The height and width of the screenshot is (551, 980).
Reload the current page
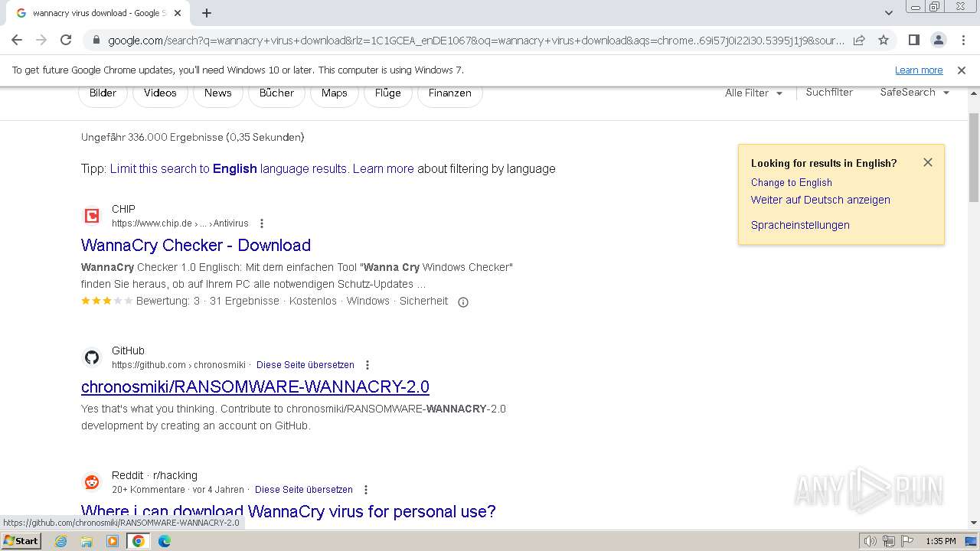66,40
